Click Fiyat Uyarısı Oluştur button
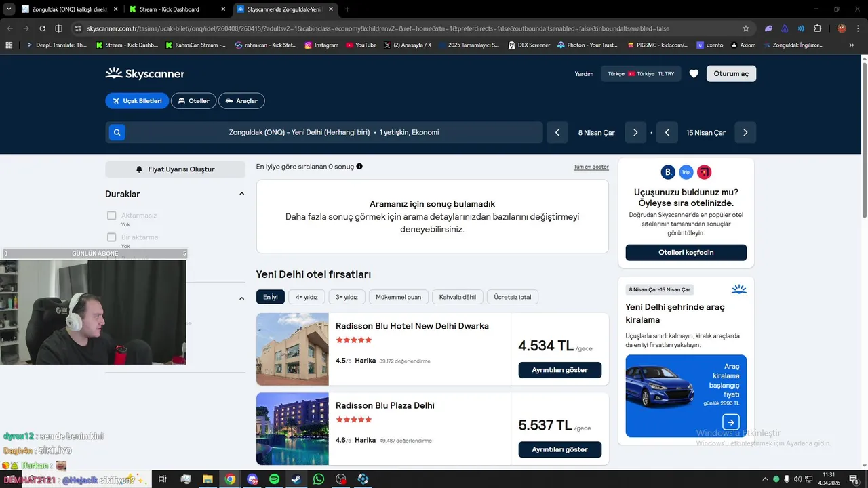 (175, 169)
